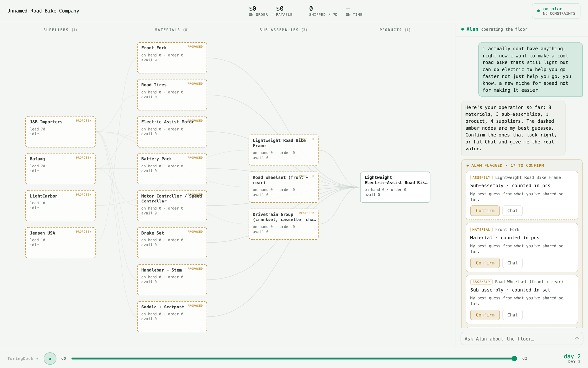Image resolution: width=588 pixels, height=368 pixels.
Task: Select the J&B Importers supplier node
Action: pos(60,131)
